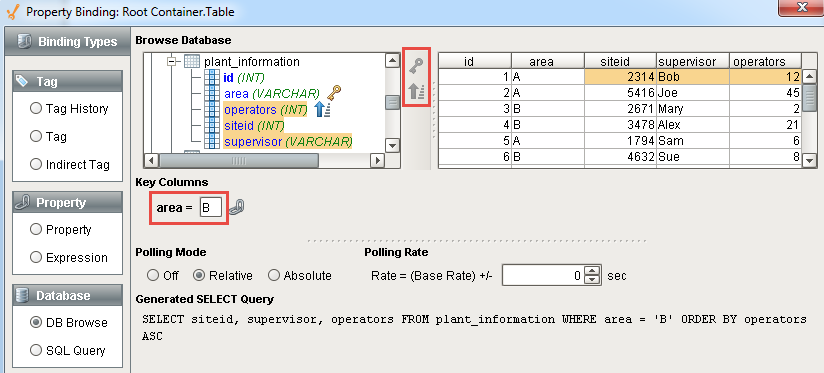The height and width of the screenshot is (373, 824).
Task: Choose SQL Query binding type
Action: click(36, 350)
